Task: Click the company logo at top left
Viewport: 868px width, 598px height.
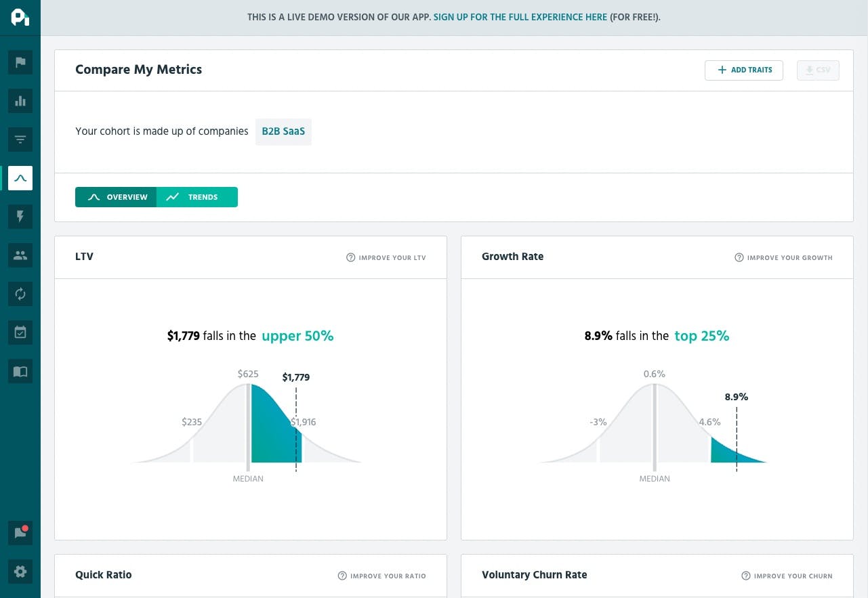Action: (20, 18)
